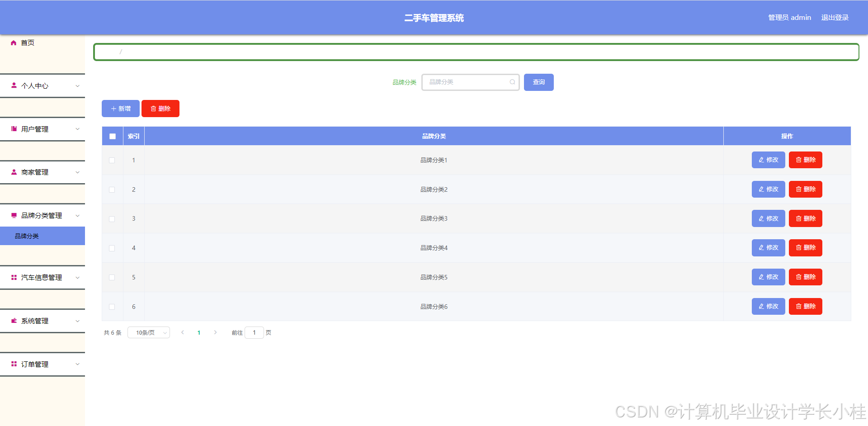
Task: Check the checkbox for 品牌分类5 row
Action: click(x=112, y=277)
